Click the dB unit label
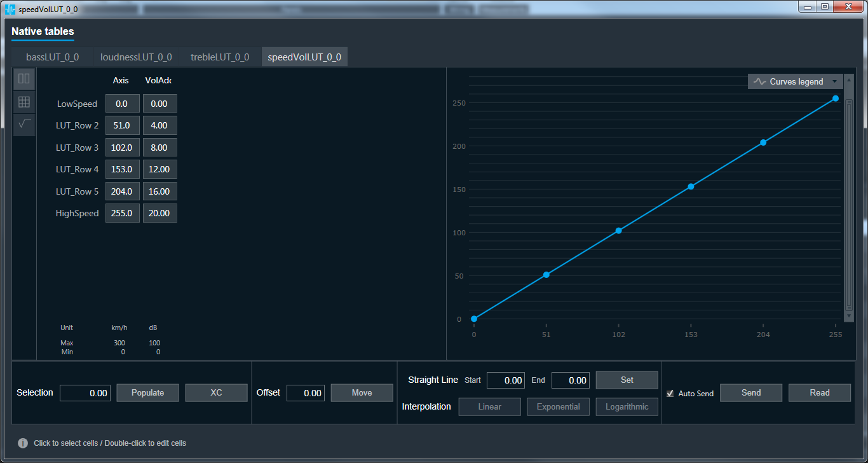 [x=153, y=328]
